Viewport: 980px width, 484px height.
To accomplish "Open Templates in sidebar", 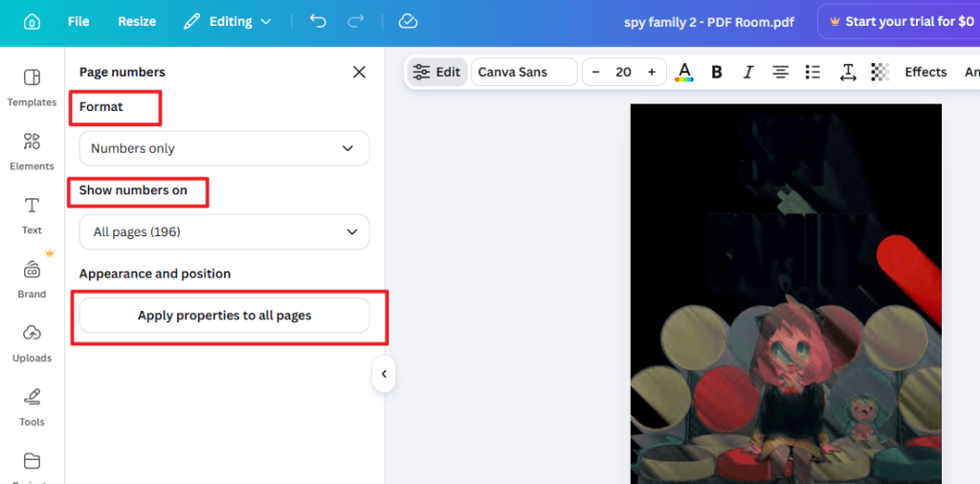I will tap(32, 87).
